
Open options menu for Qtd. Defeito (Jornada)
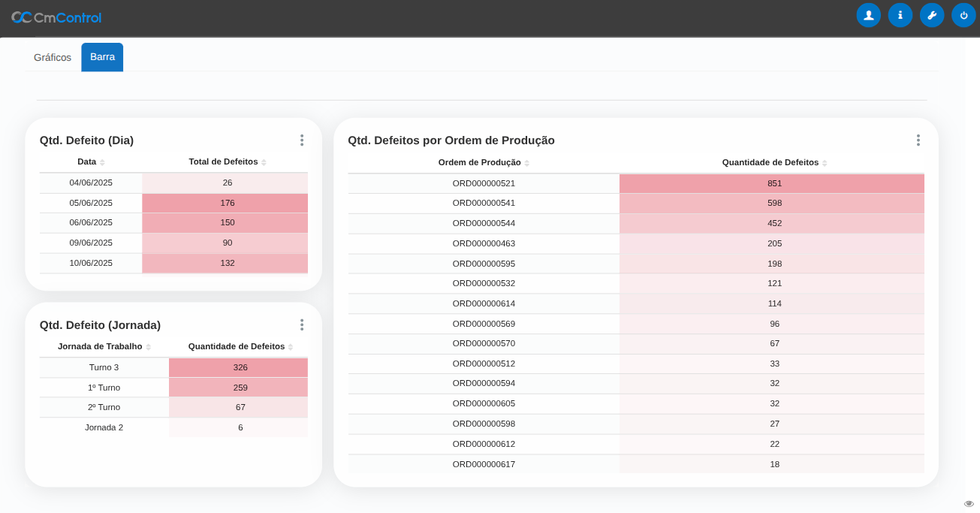[301, 324]
